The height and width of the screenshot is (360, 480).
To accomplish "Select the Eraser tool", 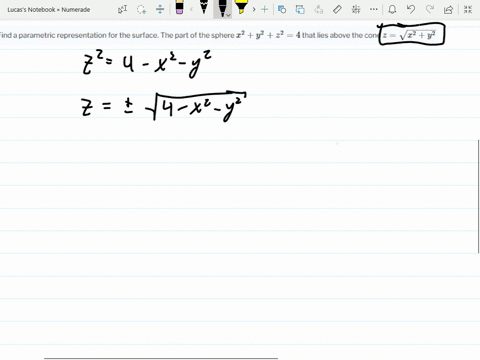I will (x=179, y=8).
